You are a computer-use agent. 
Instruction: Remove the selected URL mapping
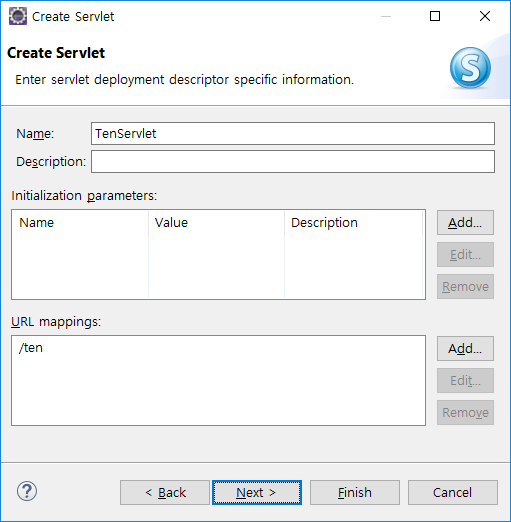[465, 412]
